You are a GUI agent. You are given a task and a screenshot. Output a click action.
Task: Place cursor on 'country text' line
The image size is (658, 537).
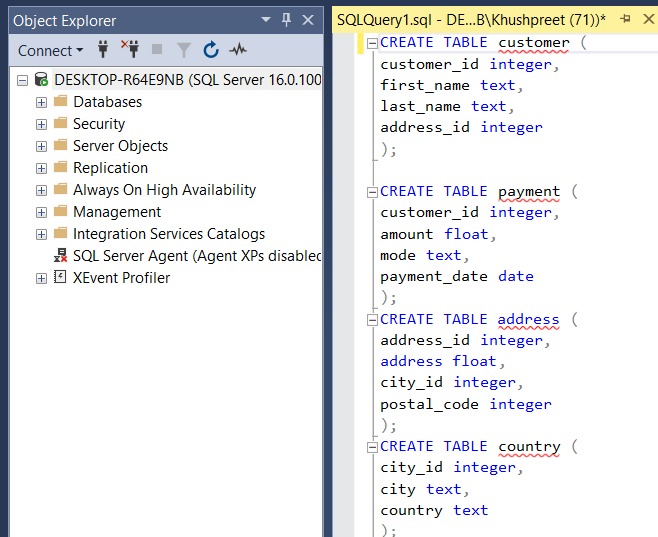(434, 511)
